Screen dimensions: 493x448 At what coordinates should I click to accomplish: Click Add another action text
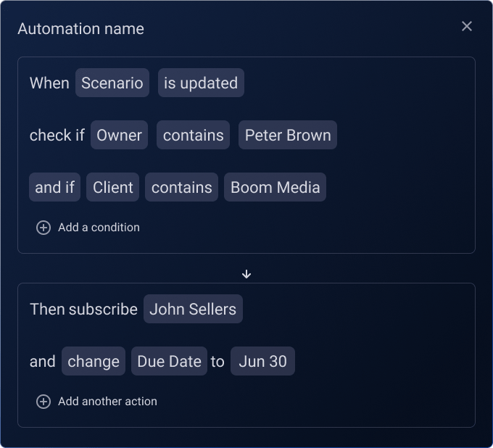(x=107, y=402)
